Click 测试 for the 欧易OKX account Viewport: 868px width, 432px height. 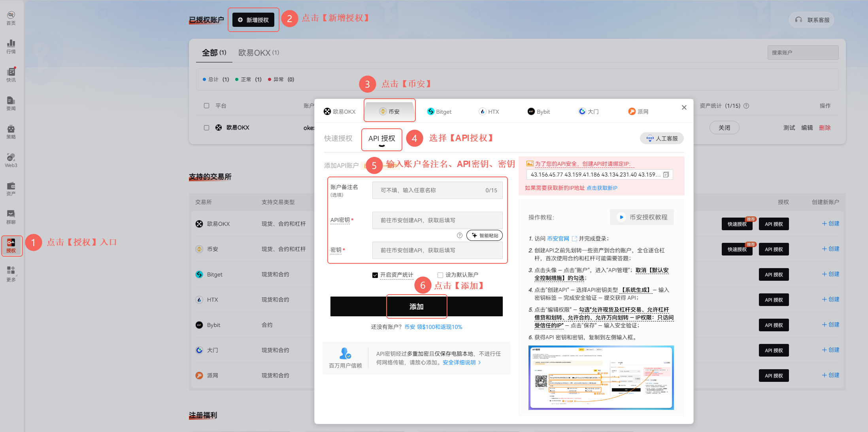click(789, 128)
